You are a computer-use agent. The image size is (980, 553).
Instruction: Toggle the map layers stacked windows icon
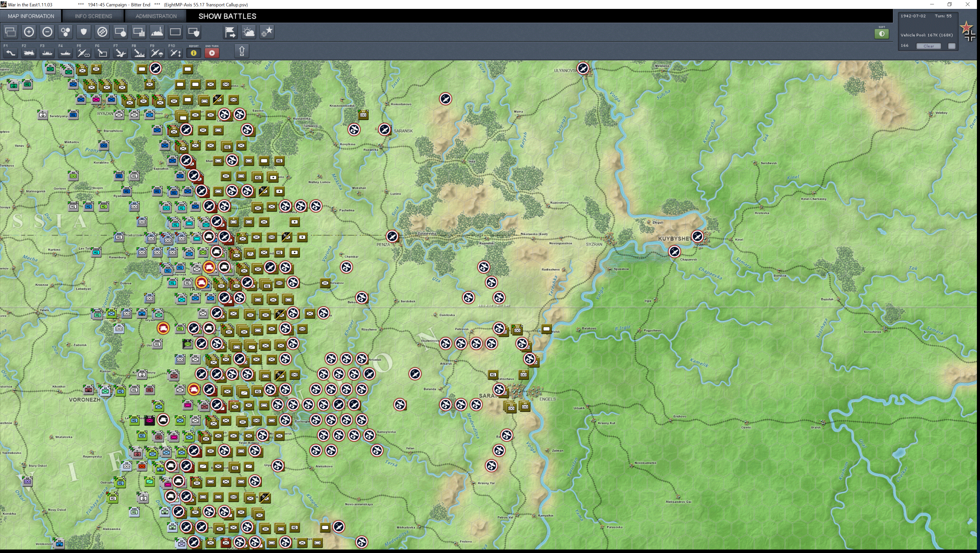(11, 32)
